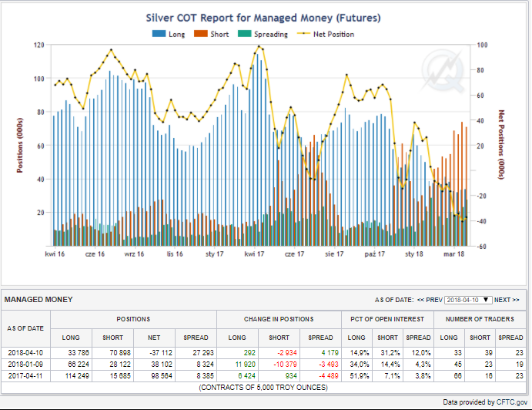The width and height of the screenshot is (532, 410).
Task: Click the spread change value -4 489
Action: [x=329, y=375]
